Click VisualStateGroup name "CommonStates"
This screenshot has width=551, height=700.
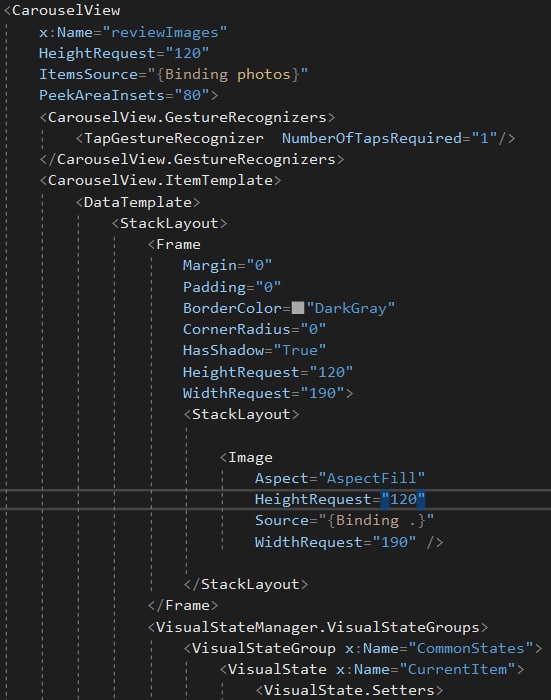click(x=471, y=648)
